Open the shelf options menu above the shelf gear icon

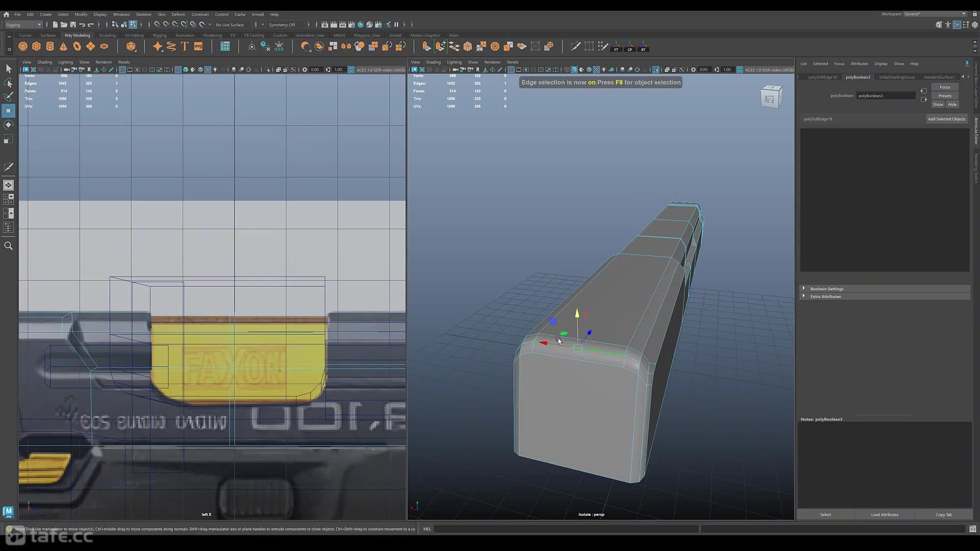pos(9,36)
